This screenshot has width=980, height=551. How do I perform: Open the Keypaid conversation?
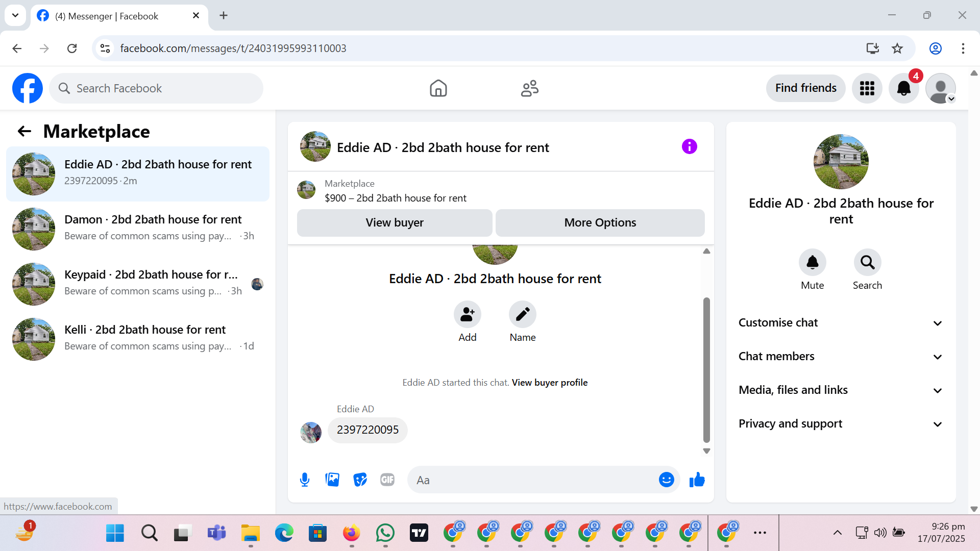(138, 284)
